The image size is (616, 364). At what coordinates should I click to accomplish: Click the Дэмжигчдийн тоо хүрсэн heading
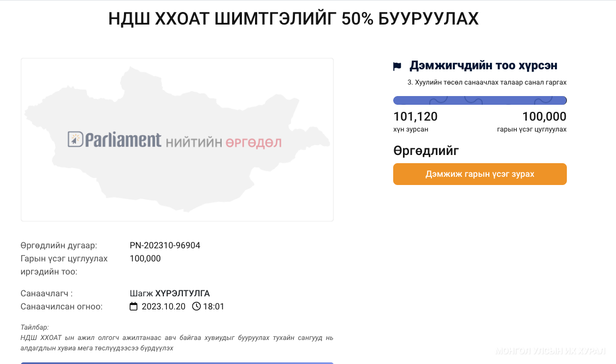pos(484,65)
